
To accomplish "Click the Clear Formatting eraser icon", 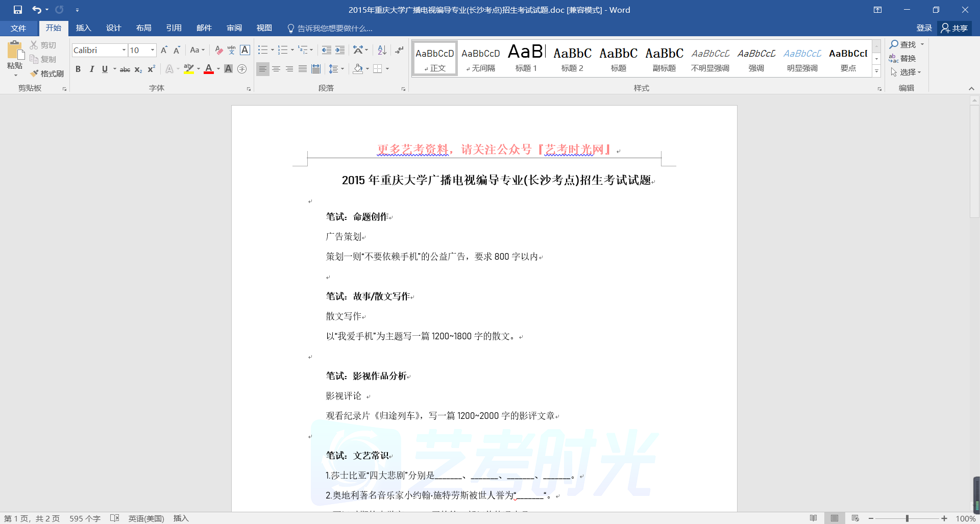I will click(218, 50).
